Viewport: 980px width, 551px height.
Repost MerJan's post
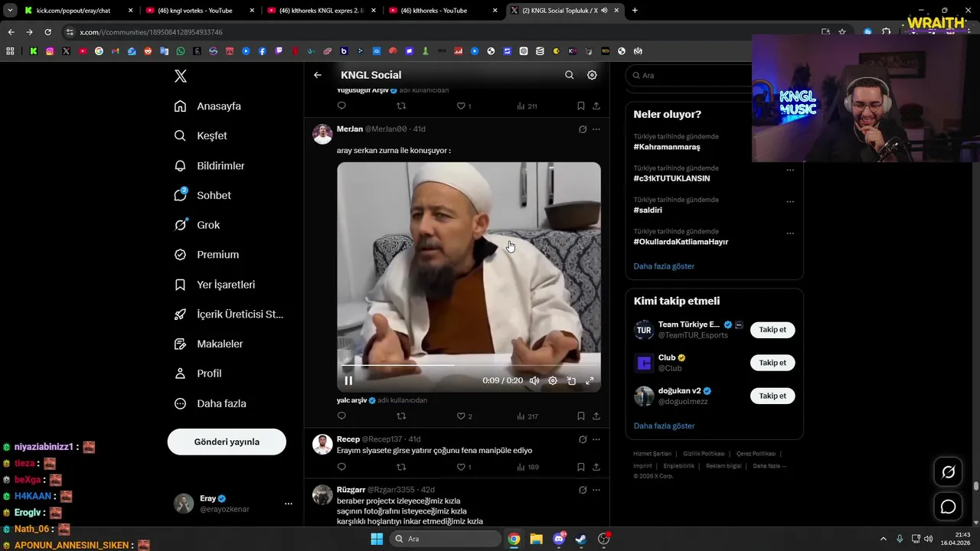(x=401, y=416)
